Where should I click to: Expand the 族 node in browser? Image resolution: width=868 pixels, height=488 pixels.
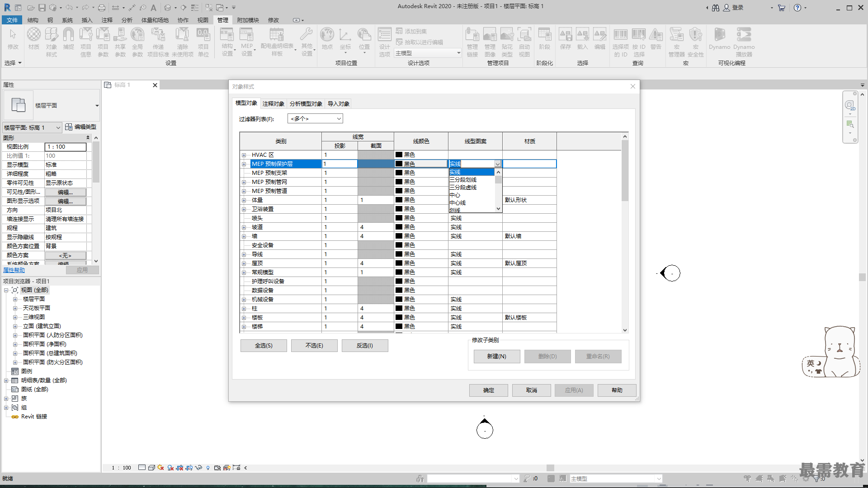(6, 399)
